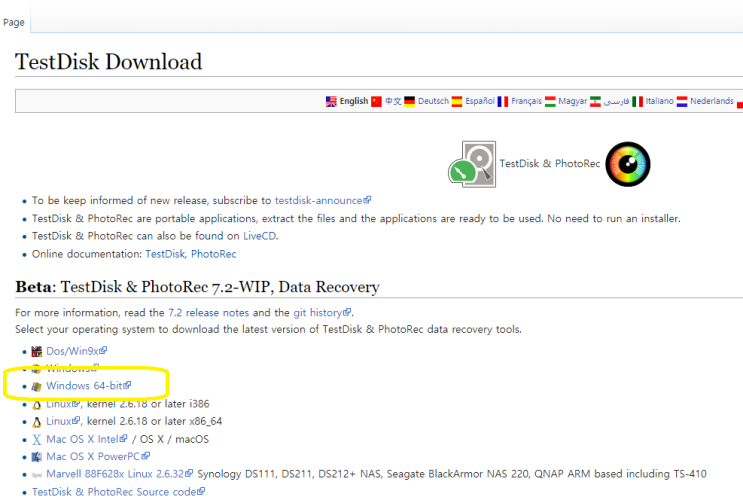The width and height of the screenshot is (743, 500).
Task: Download the Windows 64-bit version
Action: coord(88,386)
